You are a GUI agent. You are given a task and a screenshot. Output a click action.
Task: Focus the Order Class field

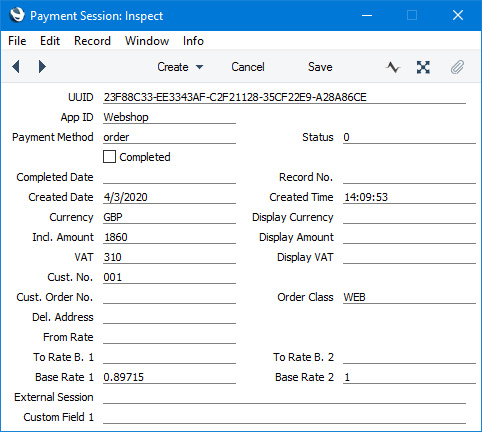(409, 297)
